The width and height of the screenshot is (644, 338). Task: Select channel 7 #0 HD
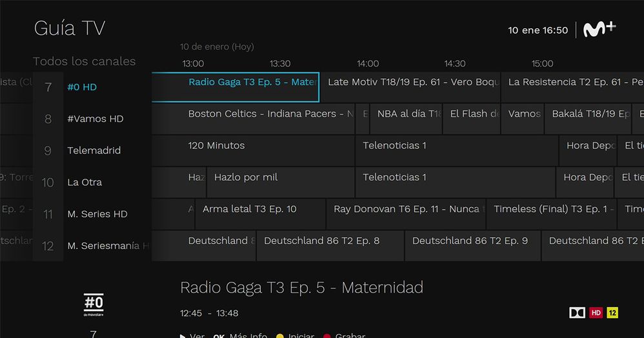82,87
